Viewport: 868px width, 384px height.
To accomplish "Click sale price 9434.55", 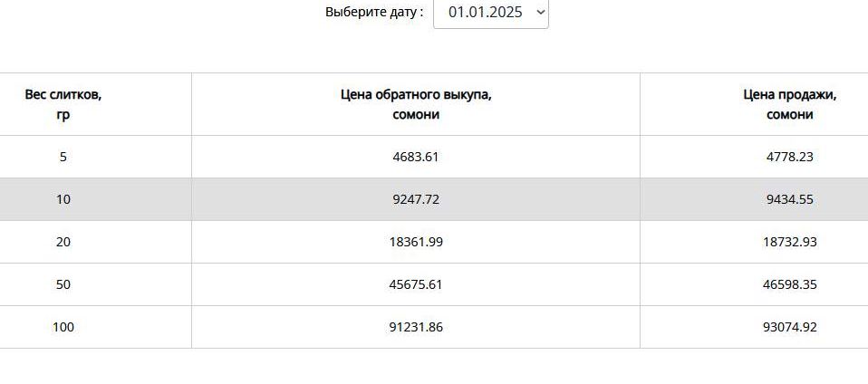I will [789, 199].
